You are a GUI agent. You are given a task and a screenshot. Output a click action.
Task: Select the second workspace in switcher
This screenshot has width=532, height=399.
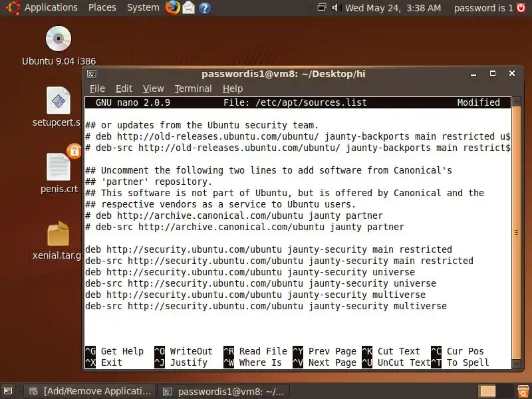tap(505, 391)
